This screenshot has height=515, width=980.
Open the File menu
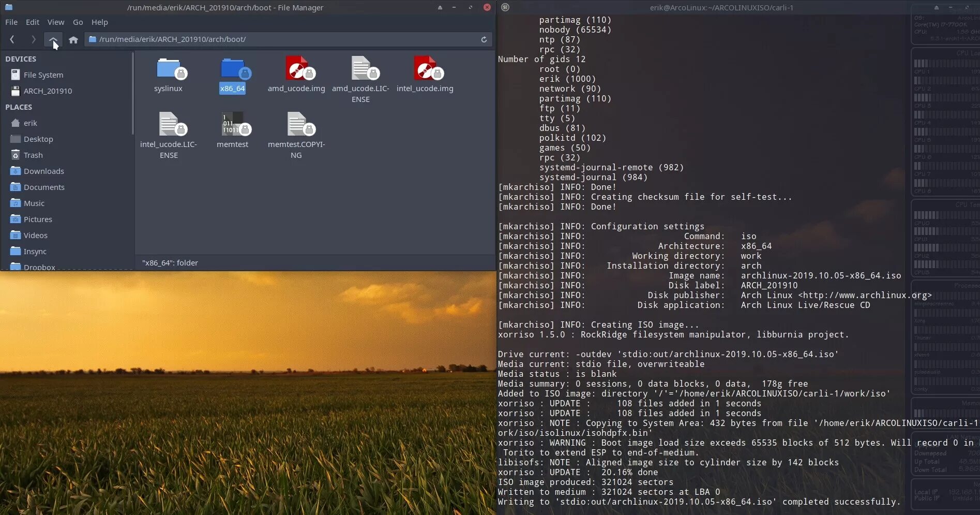click(11, 22)
